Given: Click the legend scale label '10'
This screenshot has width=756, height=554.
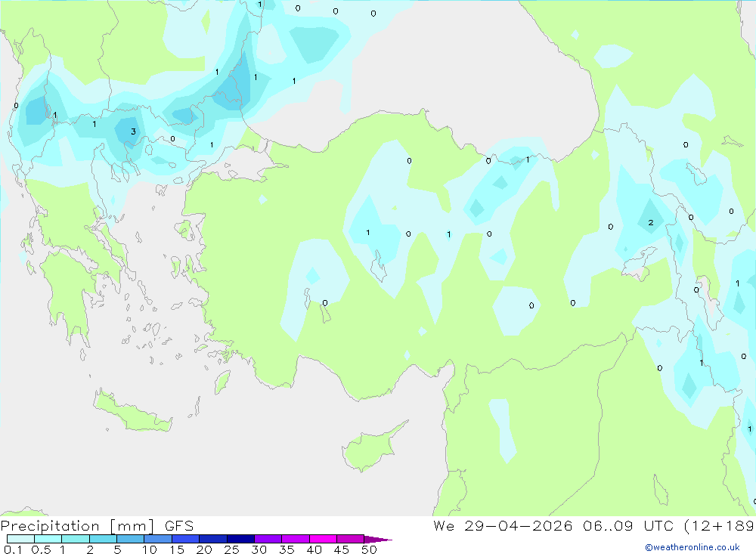Looking at the screenshot, I should point(150,549).
